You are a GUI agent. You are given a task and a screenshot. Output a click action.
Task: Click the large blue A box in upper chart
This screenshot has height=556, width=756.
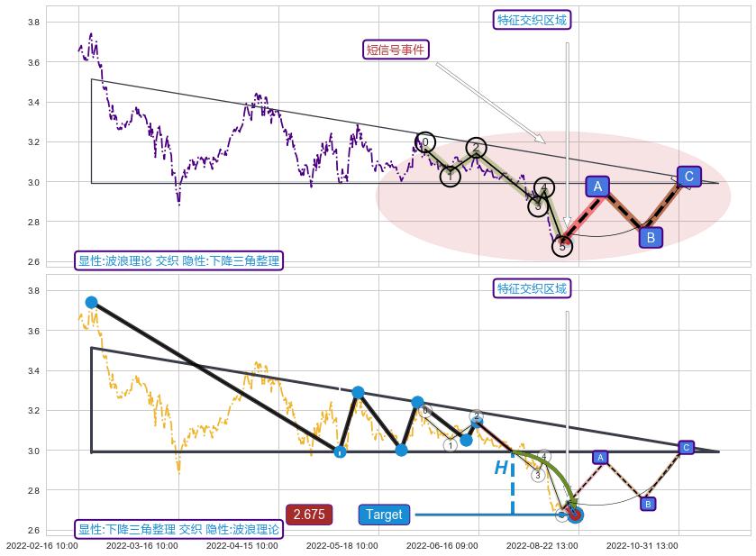pyautogui.click(x=597, y=187)
